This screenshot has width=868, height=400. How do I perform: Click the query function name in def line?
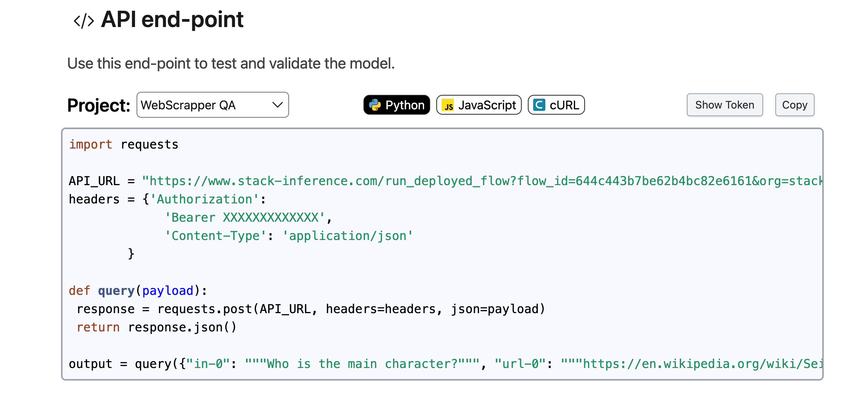pyautogui.click(x=116, y=291)
